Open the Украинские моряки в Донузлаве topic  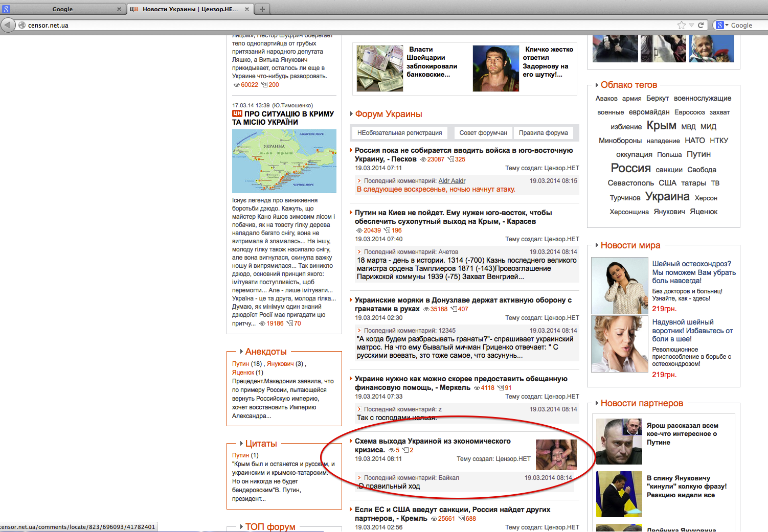[x=463, y=304]
